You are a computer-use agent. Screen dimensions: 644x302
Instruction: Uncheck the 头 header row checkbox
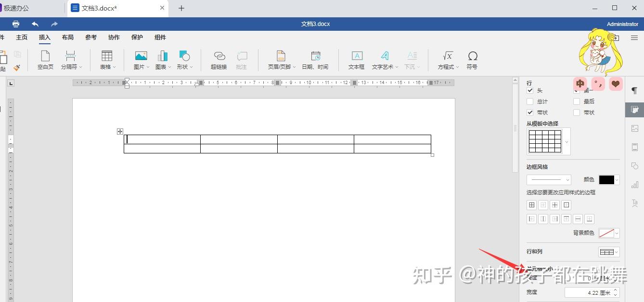(530, 90)
